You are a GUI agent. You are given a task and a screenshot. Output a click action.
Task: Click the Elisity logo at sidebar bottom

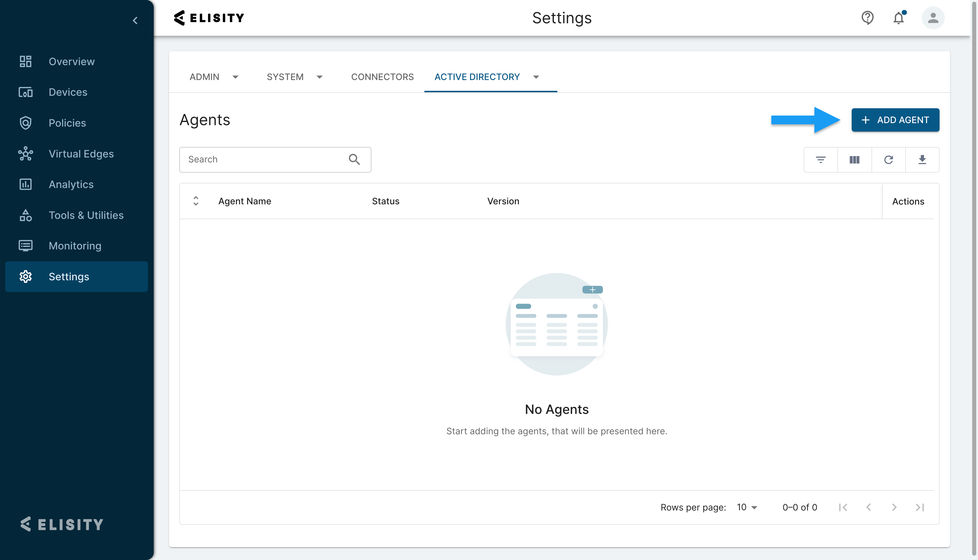(61, 524)
